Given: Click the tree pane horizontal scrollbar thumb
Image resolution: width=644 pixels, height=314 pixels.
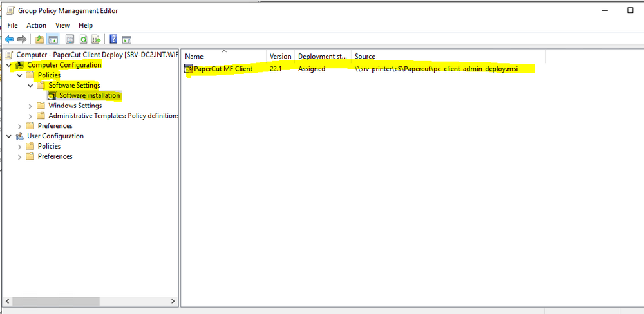Looking at the screenshot, I should tap(56, 301).
